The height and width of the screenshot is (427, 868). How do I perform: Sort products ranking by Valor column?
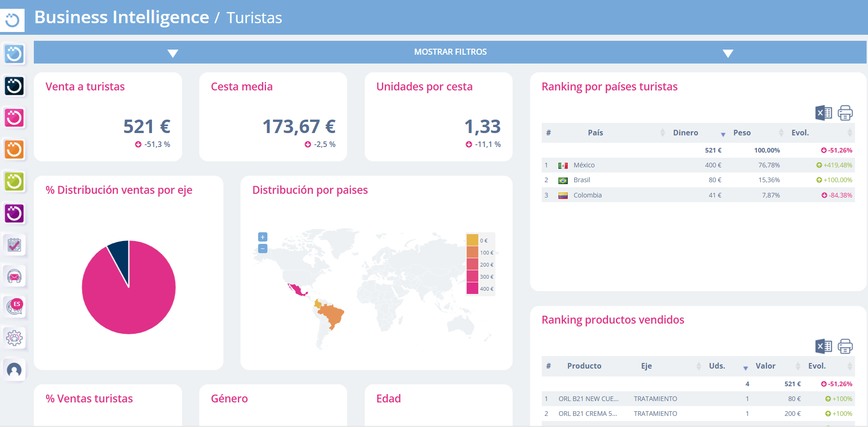point(765,366)
